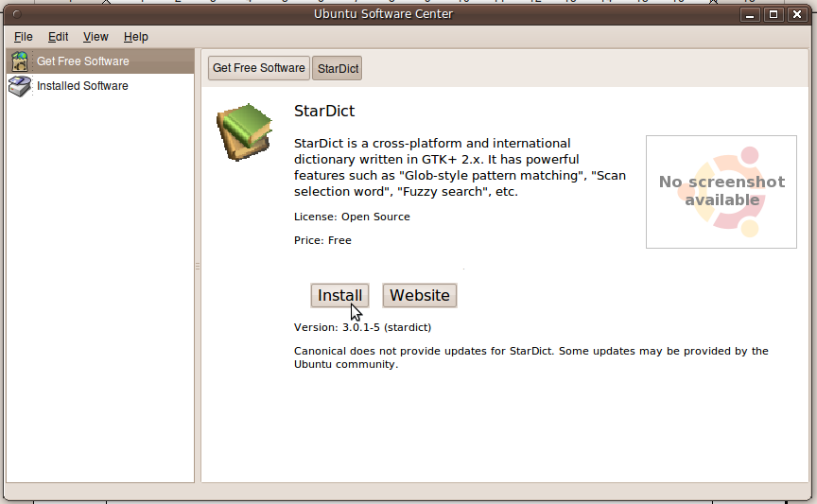
Task: Click the sidebar pane divider handle
Action: 198,266
